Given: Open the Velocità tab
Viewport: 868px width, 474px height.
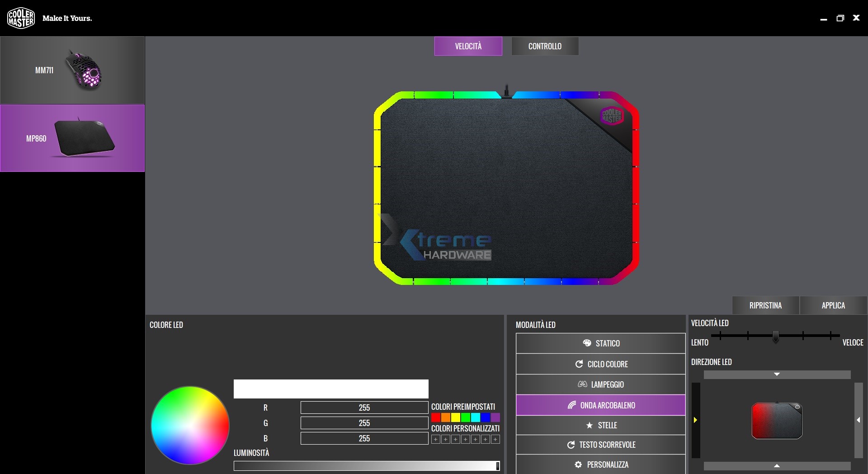Looking at the screenshot, I should [x=468, y=46].
